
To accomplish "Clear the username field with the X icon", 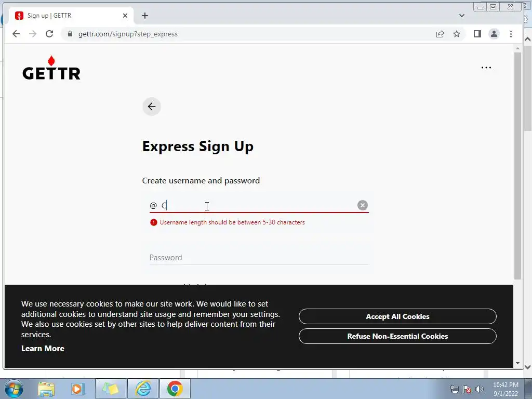I will [362, 205].
